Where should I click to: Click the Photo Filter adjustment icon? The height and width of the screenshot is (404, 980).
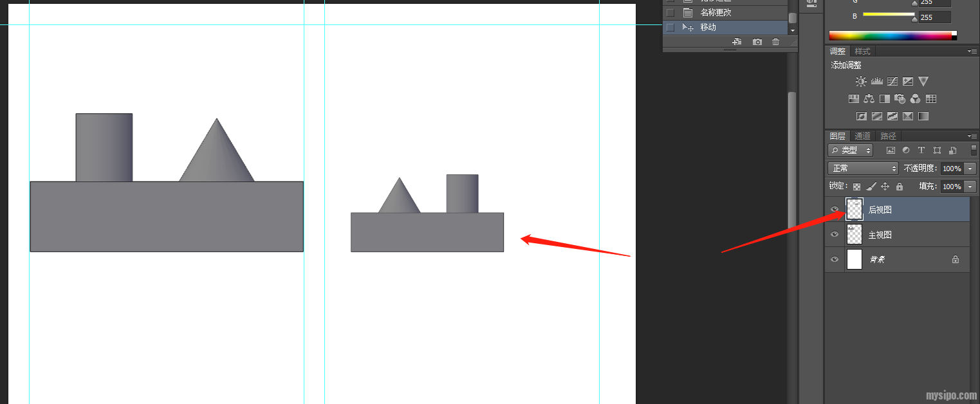pos(900,99)
